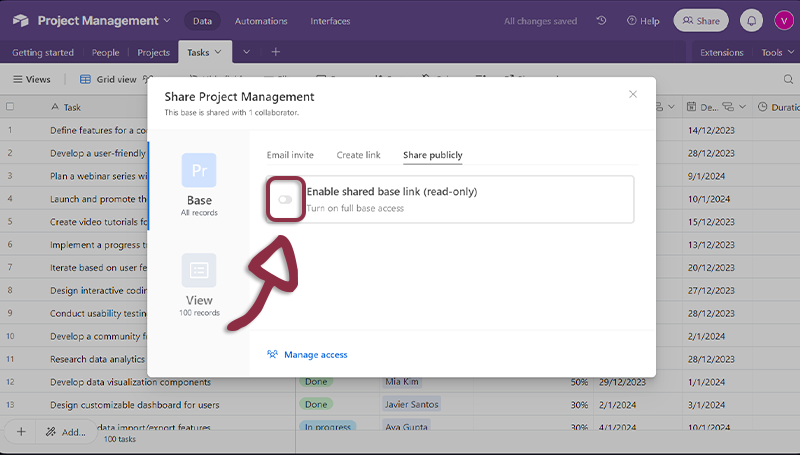Toggle the select-all rows checkbox

[x=10, y=106]
